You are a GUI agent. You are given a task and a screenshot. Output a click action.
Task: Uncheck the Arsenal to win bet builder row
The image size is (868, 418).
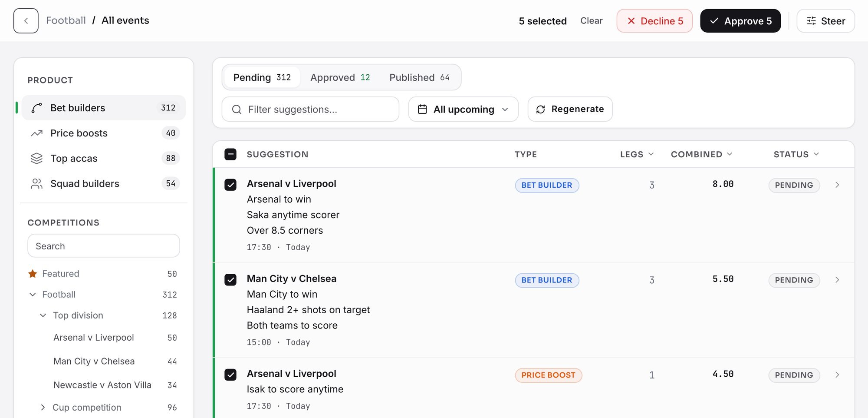point(230,185)
